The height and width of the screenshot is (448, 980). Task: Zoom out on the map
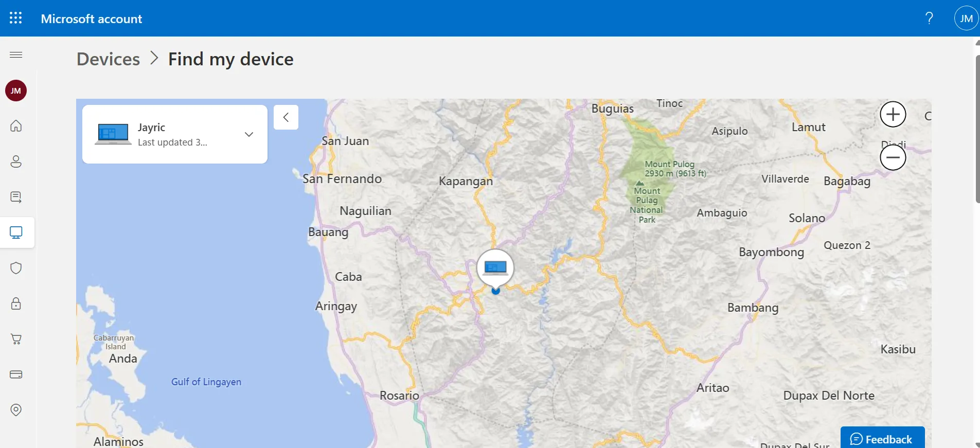point(893,157)
